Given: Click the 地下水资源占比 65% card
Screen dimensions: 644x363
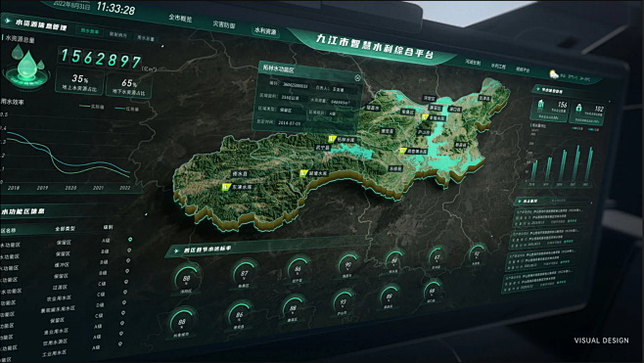Looking at the screenshot, I should tap(129, 86).
